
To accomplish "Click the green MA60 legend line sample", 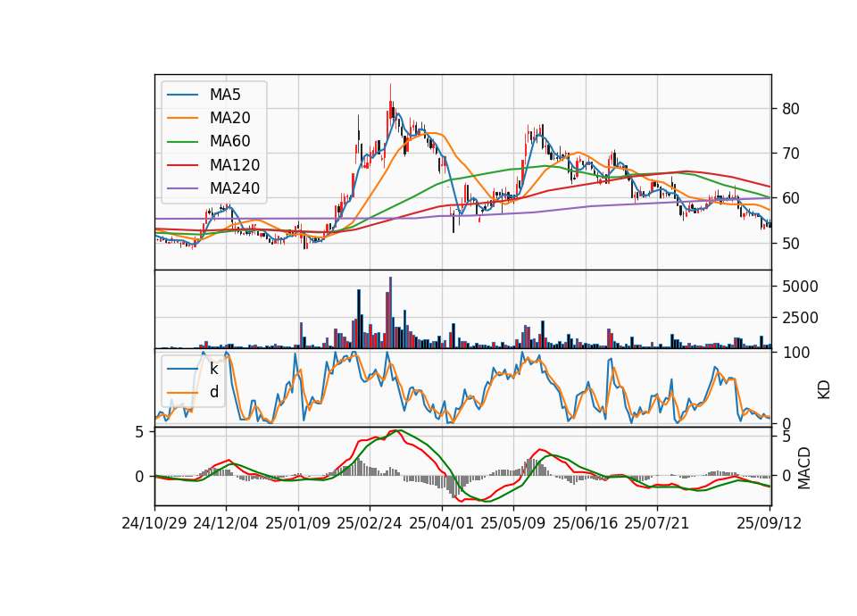I will coord(182,142).
